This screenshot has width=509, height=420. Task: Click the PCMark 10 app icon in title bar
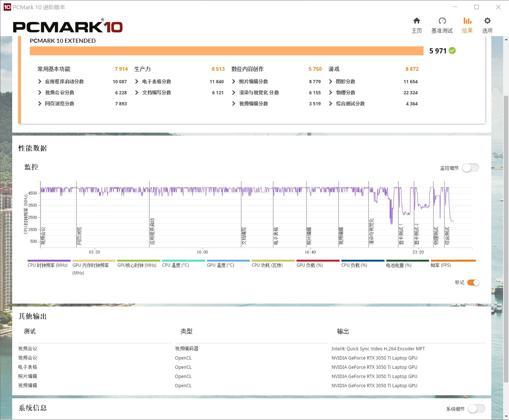[7, 7]
